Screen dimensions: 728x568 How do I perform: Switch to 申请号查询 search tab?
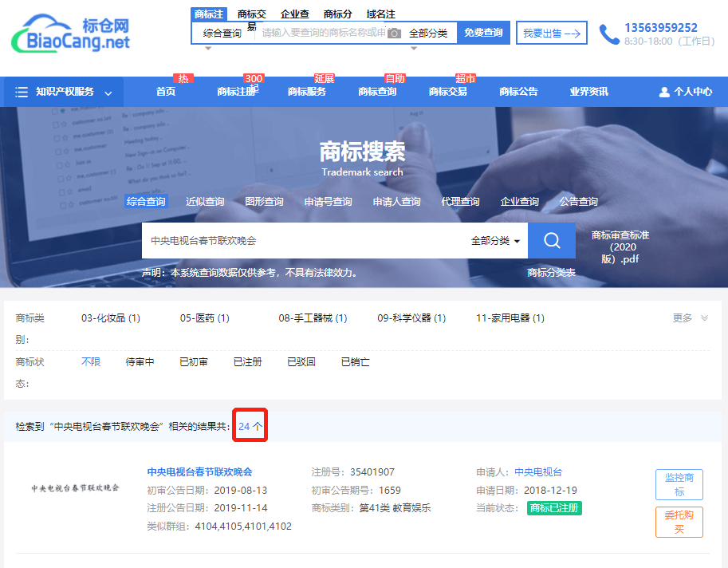click(329, 202)
